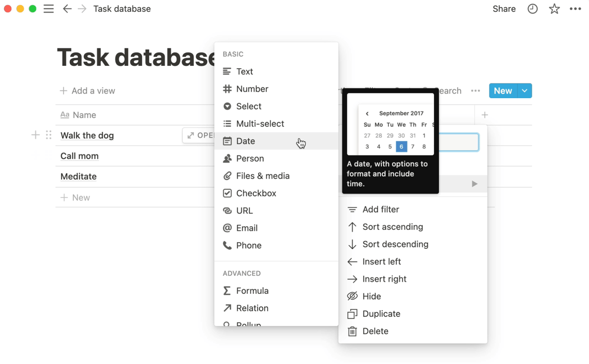Viewport: 589px width, 364px height.
Task: Click the property name input field
Action: click(459, 142)
